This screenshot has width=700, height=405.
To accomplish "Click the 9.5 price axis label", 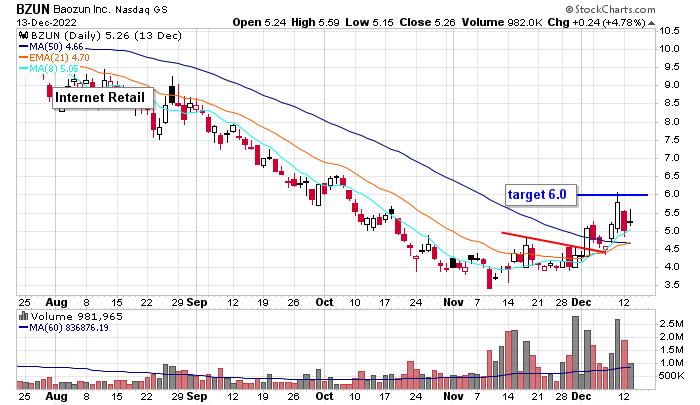I will 672,67.
